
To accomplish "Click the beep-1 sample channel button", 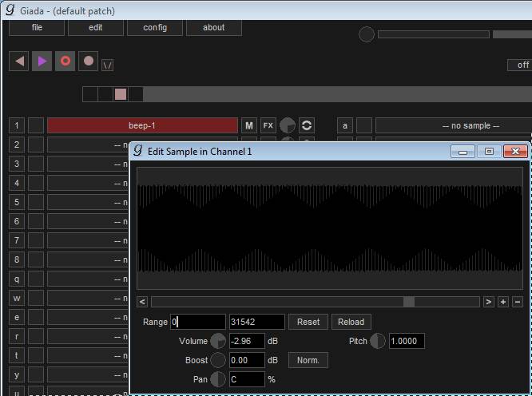I will (x=142, y=125).
